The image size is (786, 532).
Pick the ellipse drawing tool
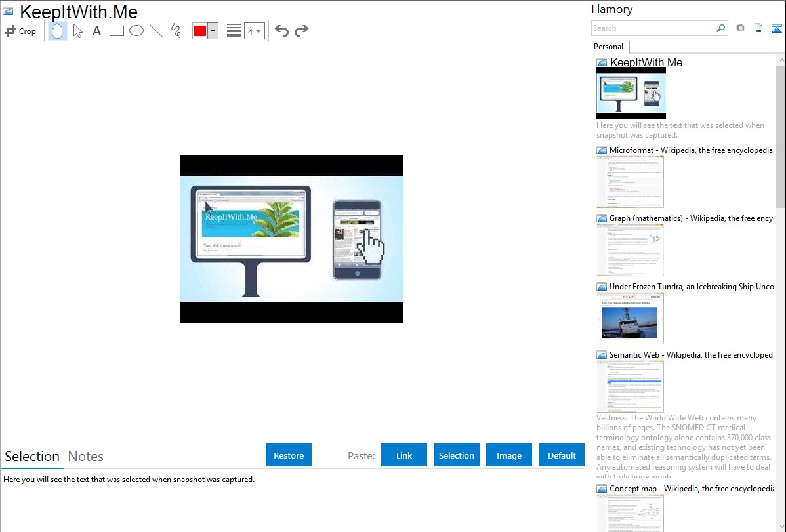point(136,31)
